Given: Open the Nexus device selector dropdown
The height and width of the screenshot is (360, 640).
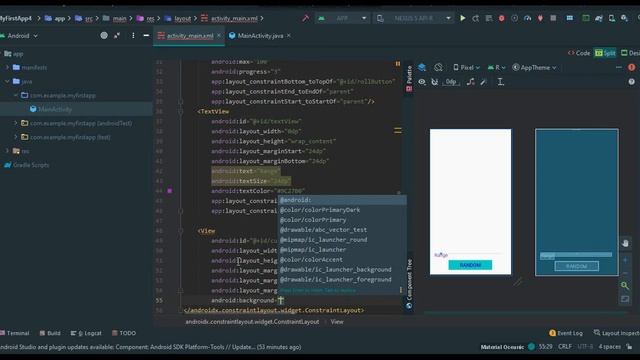Looking at the screenshot, I should coord(414,18).
